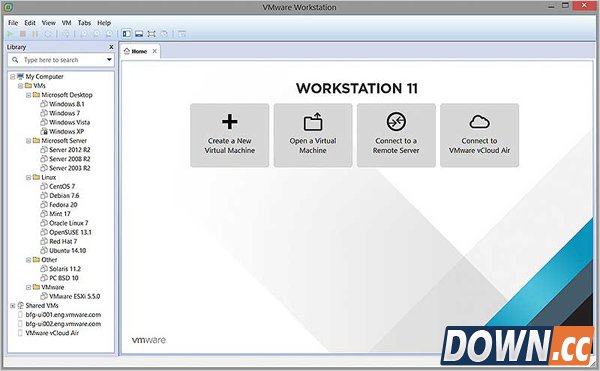Collapse the Microsoft Desktop folder node
The image size is (600, 371).
[28, 95]
